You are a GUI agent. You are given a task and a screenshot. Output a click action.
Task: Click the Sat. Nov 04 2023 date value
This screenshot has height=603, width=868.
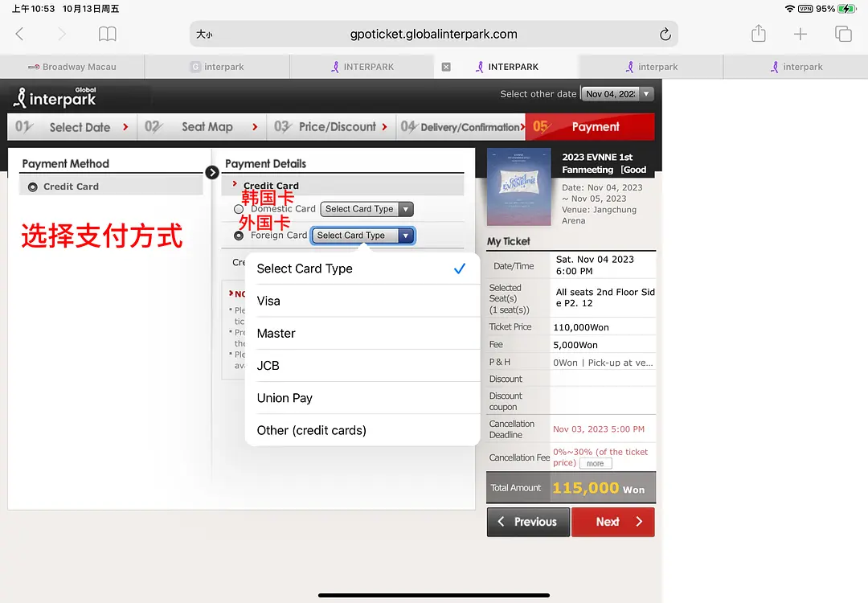(595, 265)
